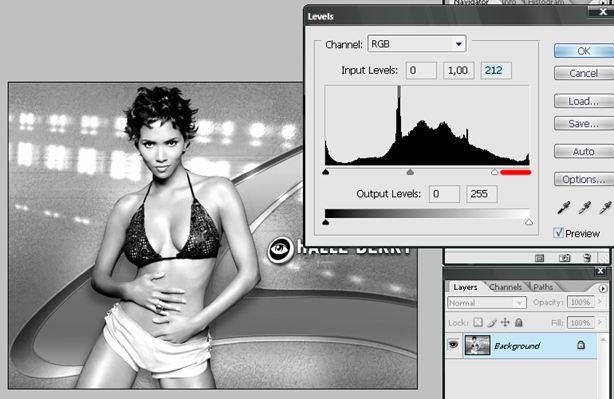Click the histogram graph in Levels
This screenshot has height=399, width=614.
427,125
